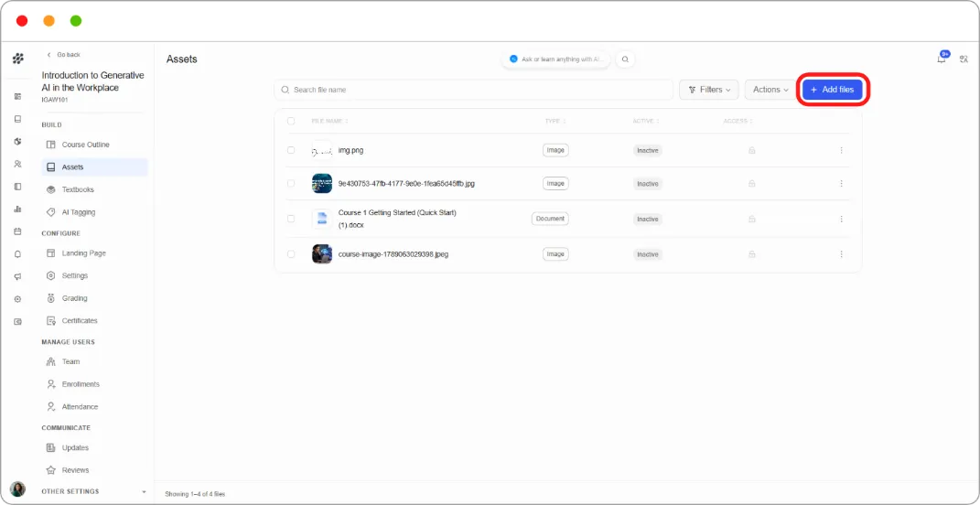This screenshot has width=980, height=505.
Task: Click the app logo in the left rail
Action: (x=18, y=59)
